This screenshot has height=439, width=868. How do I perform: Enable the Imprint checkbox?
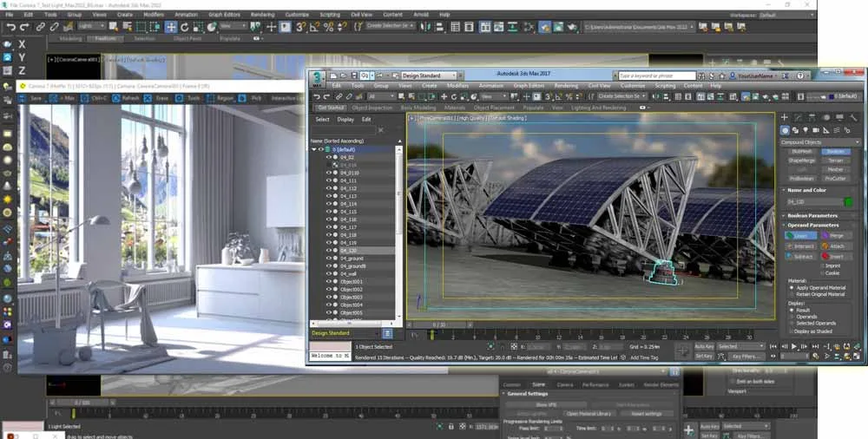coord(821,266)
